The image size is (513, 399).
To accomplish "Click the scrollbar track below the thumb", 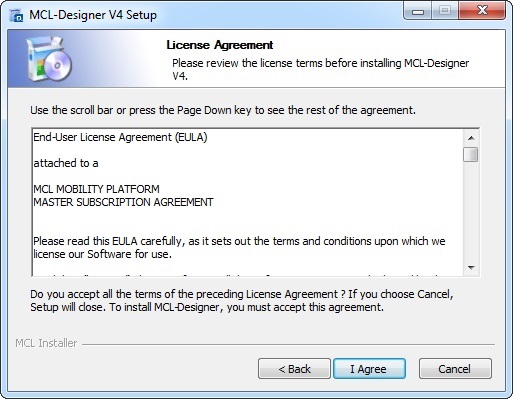I will pos(471,211).
